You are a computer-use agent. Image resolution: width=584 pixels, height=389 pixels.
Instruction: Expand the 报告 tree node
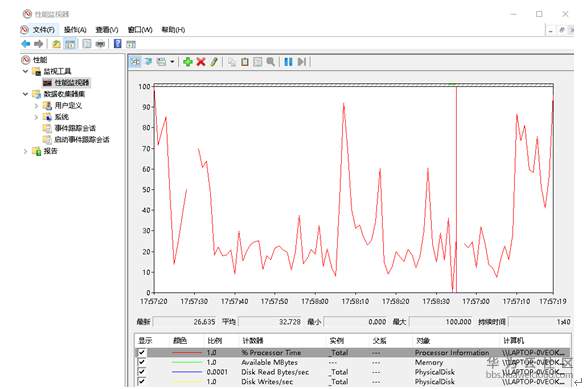click(25, 151)
